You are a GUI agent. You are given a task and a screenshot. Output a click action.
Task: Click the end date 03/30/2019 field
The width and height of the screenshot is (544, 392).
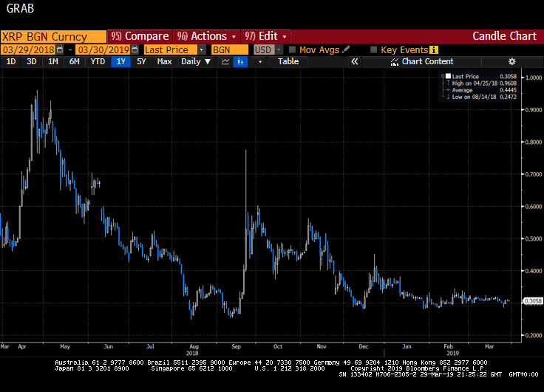[103, 50]
